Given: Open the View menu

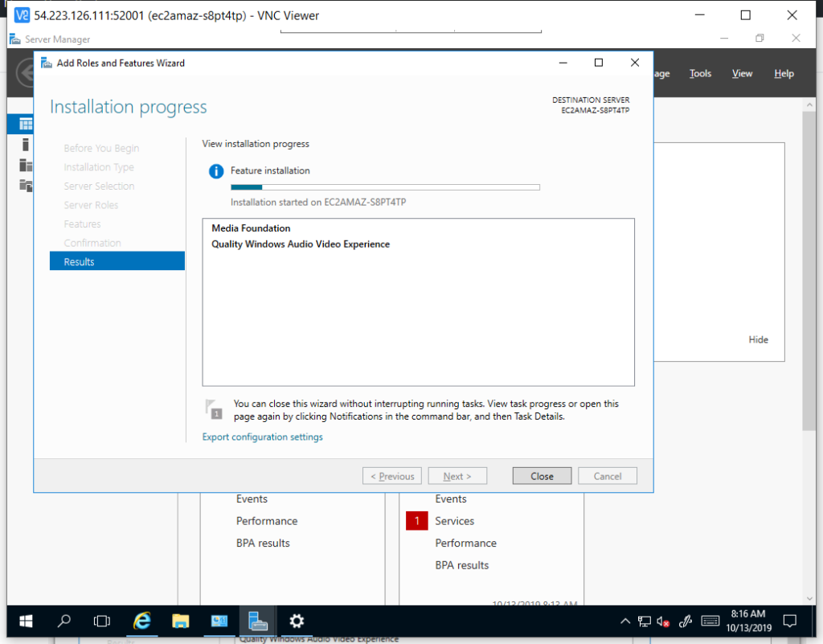Looking at the screenshot, I should [x=742, y=73].
